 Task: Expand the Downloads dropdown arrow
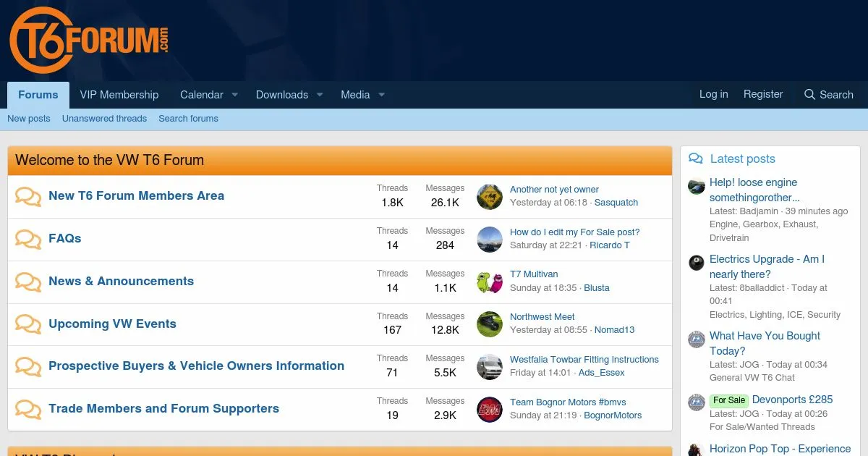319,95
